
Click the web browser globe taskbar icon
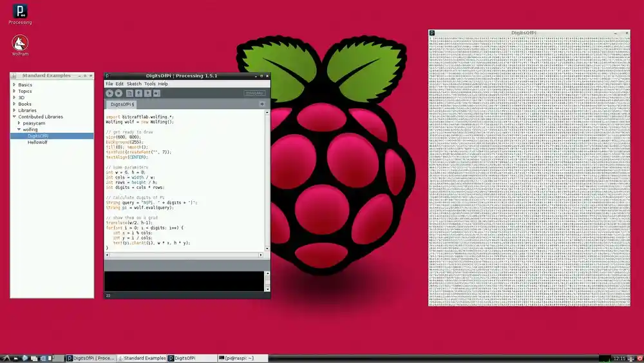coord(24,358)
